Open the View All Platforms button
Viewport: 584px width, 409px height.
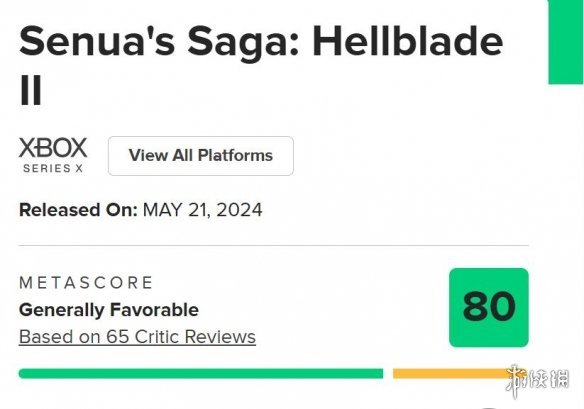pos(201,156)
